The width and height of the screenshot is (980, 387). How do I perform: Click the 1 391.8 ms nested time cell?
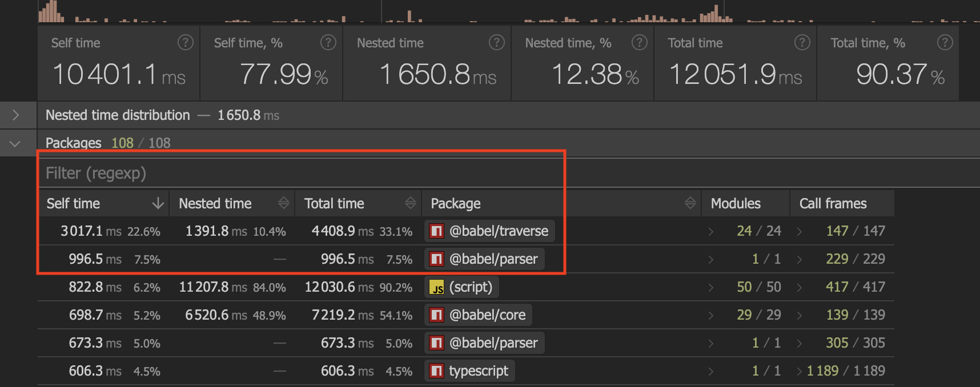point(232,231)
